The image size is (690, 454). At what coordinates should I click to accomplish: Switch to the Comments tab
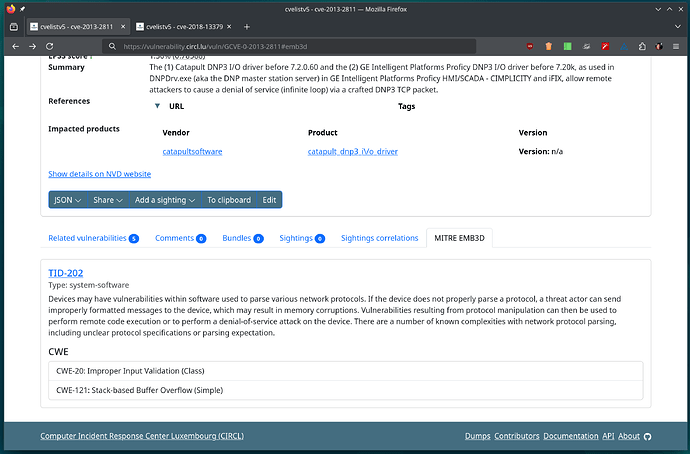click(180, 238)
